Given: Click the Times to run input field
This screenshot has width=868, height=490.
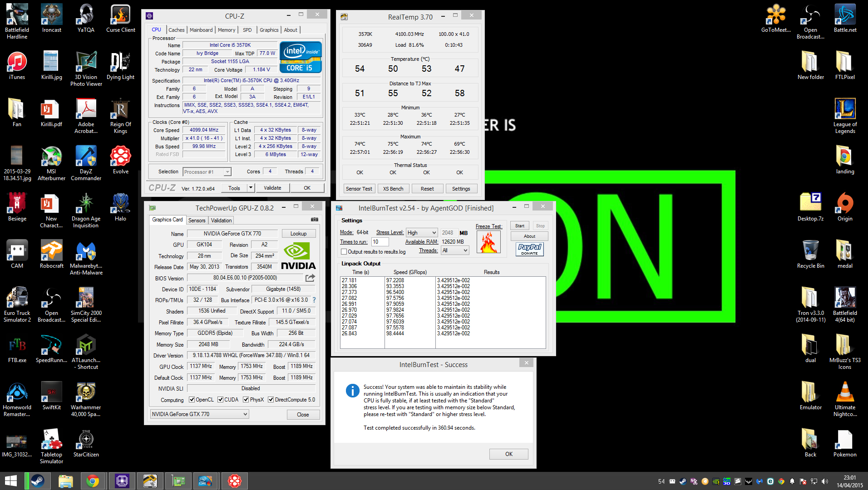Looking at the screenshot, I should 380,242.
